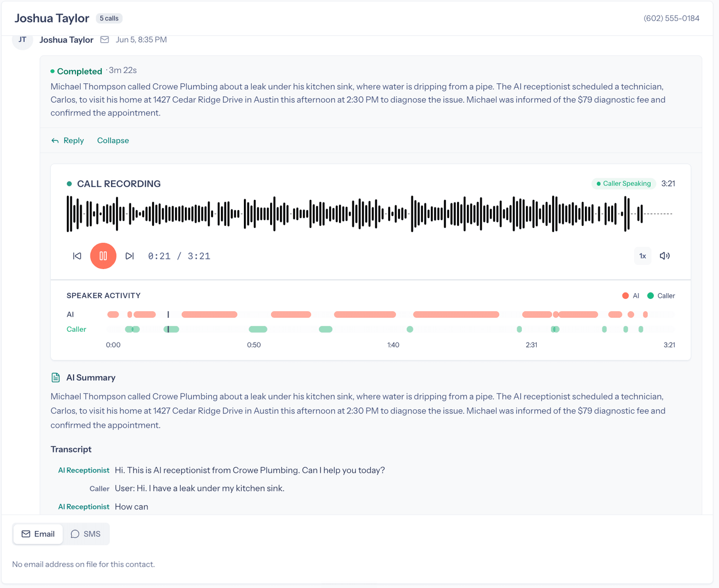Click the CALL RECORDING heading

click(x=119, y=184)
